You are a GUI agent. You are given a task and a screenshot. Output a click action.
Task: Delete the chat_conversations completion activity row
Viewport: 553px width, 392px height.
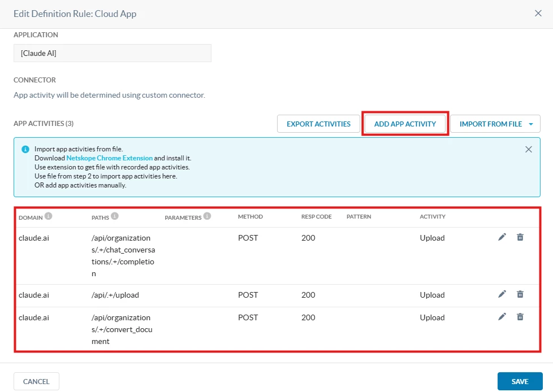coord(520,237)
